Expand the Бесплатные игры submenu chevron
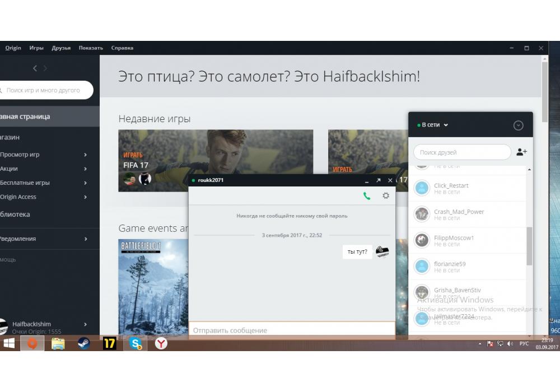Screen dimensions: 560x392 coord(85,183)
